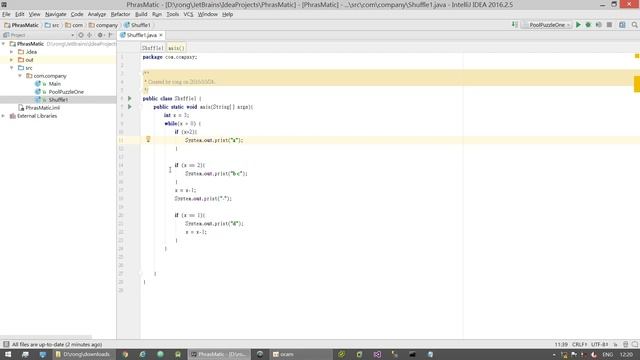The width and height of the screenshot is (640, 360).
Task: Change UTF-8 encoding in status bar
Action: (599, 344)
